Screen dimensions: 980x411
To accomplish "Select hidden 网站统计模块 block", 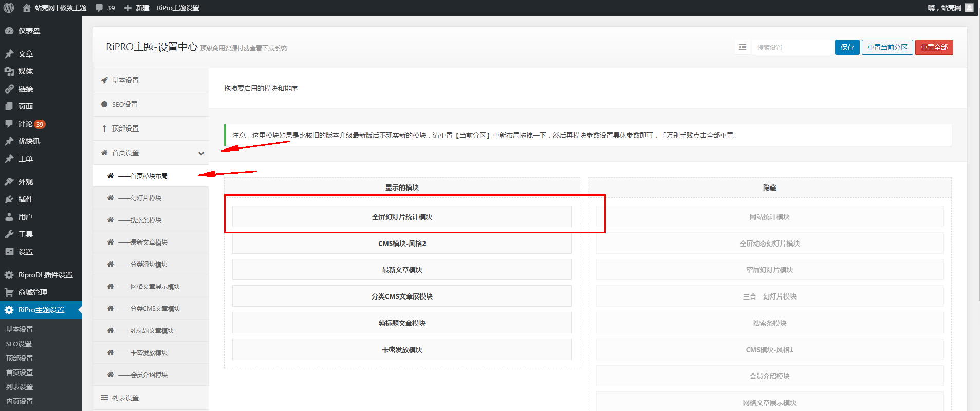I will (x=770, y=217).
